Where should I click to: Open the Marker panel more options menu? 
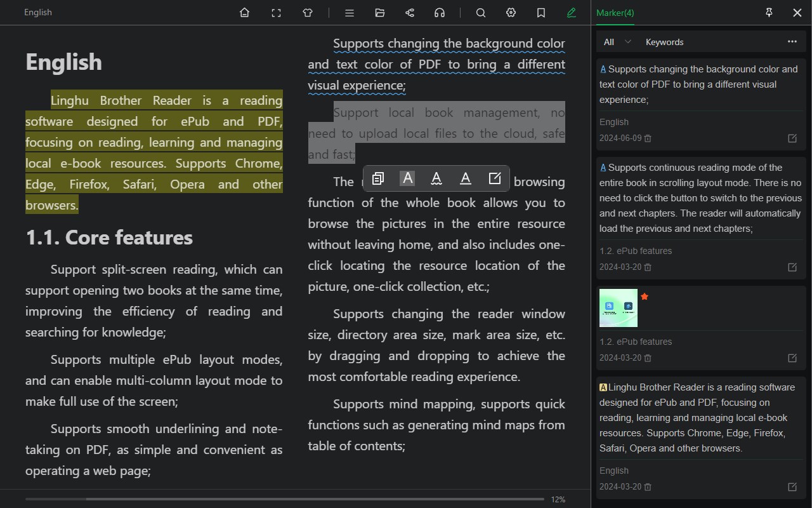click(792, 42)
